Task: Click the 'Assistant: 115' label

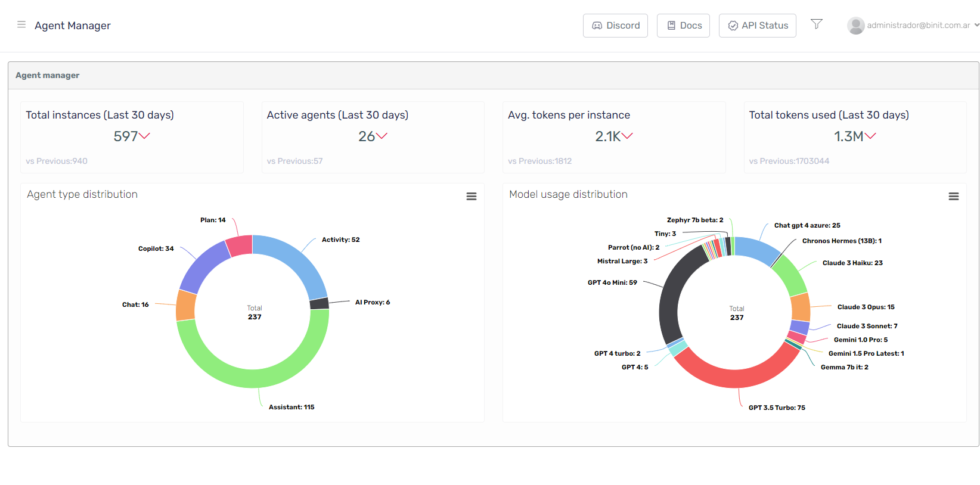Action: [291, 408]
